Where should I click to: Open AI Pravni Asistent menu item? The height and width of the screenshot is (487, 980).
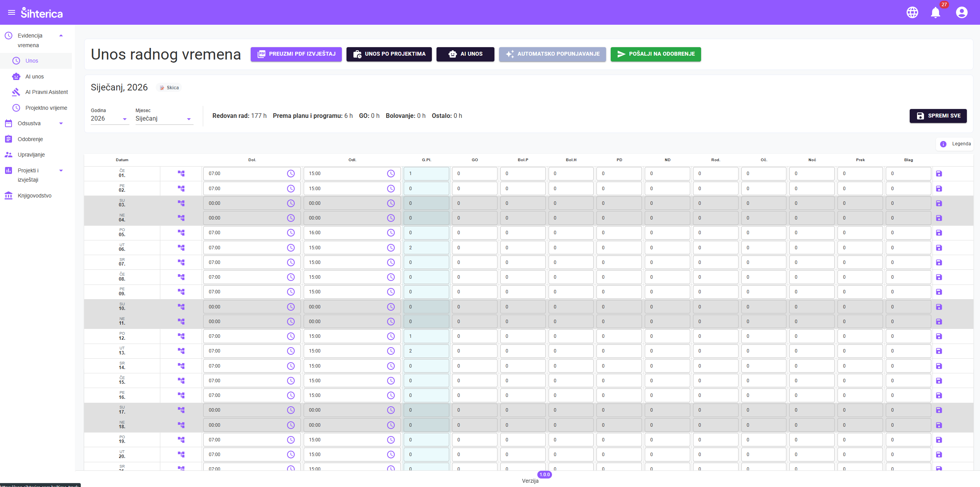[46, 92]
